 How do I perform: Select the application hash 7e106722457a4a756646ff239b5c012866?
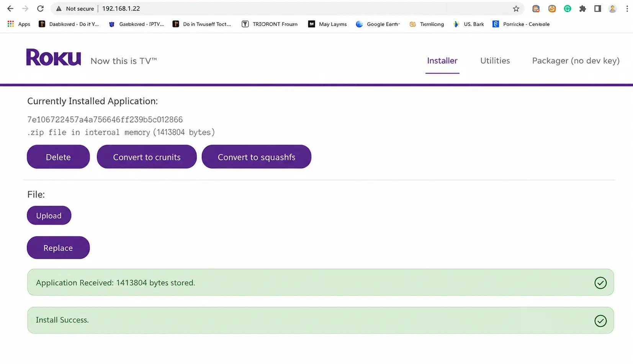105,119
